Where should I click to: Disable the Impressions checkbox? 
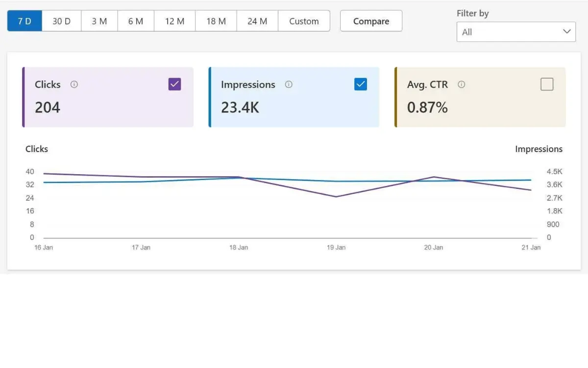[x=361, y=84]
